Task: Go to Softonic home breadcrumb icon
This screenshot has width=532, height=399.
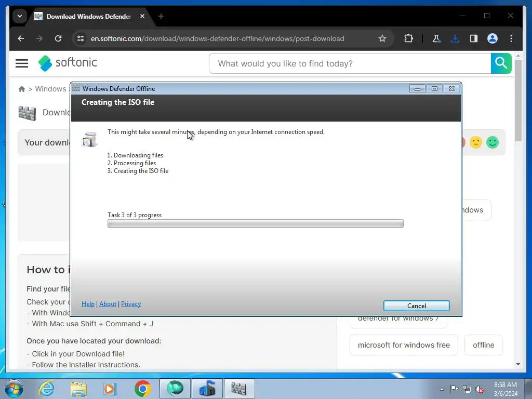Action: point(22,89)
